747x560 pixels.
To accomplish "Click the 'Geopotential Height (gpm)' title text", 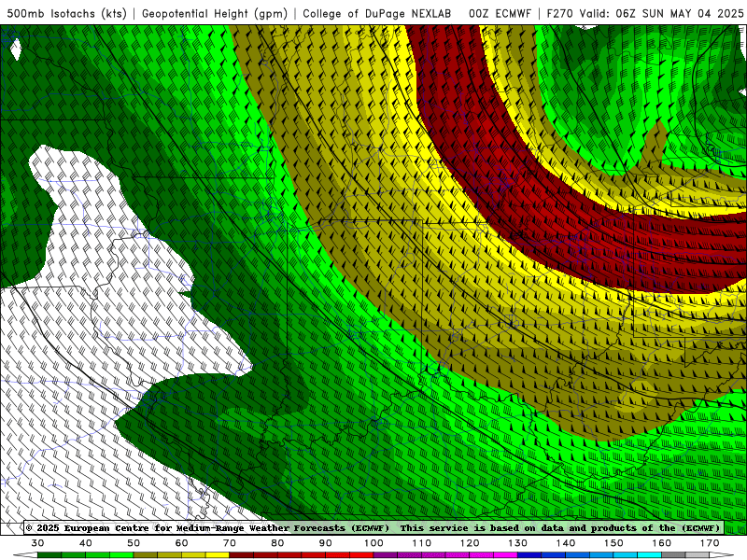I will click(x=215, y=13).
